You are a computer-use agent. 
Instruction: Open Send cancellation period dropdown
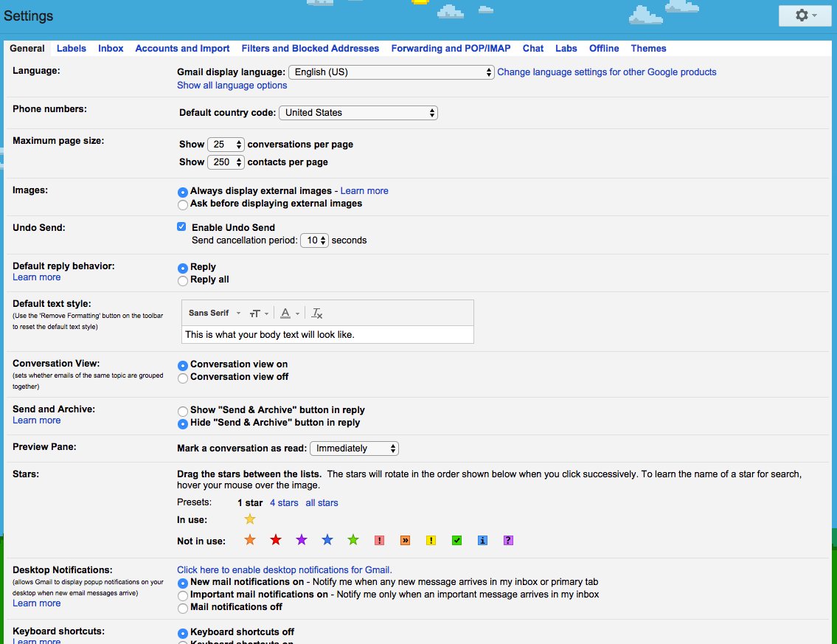(314, 240)
